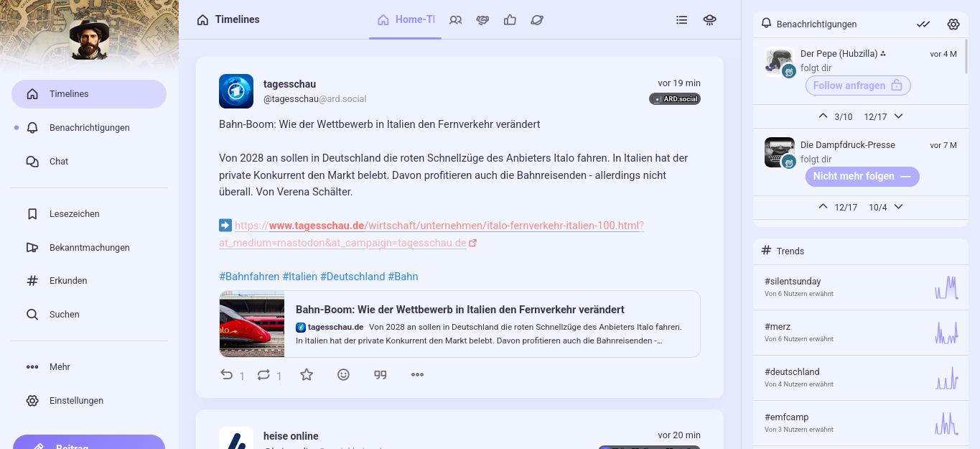980x449 pixels.
Task: Open the Bahn-Boom link preview card
Action: pos(459,324)
